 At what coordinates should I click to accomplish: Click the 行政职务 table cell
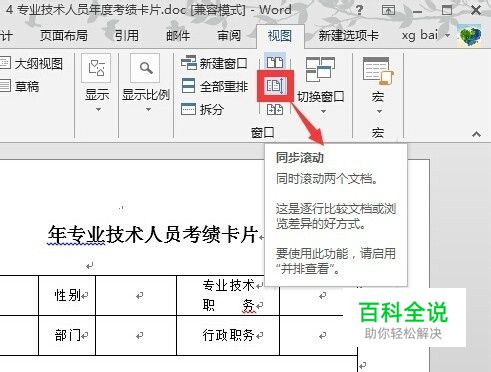(x=228, y=335)
